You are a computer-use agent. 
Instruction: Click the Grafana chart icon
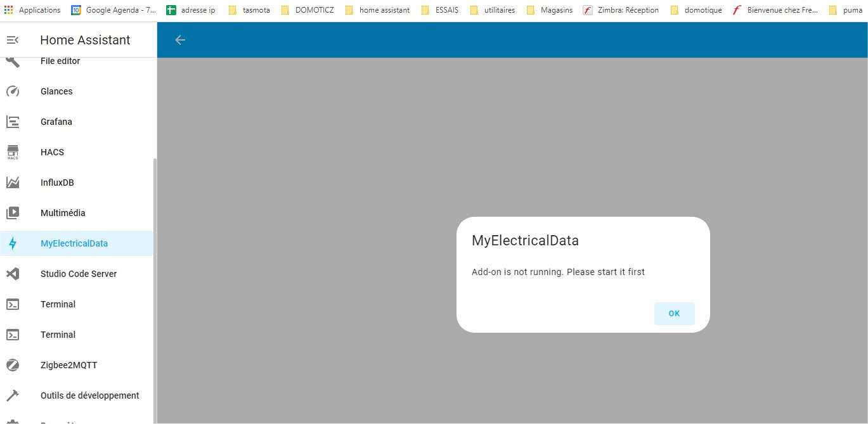[x=13, y=122]
